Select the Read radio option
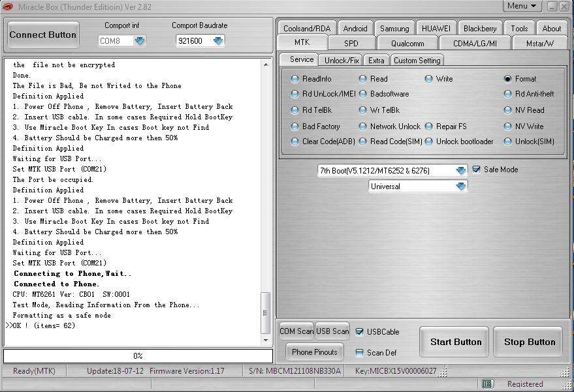 [x=363, y=79]
